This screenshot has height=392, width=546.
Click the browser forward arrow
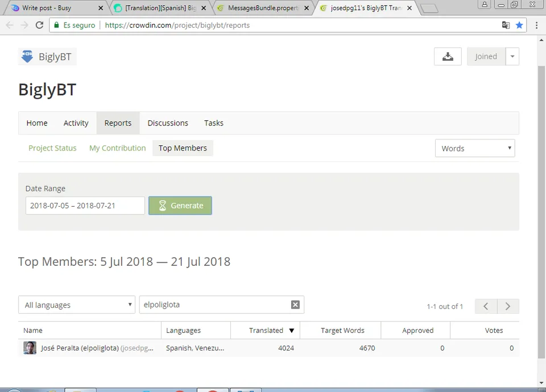pyautogui.click(x=24, y=25)
